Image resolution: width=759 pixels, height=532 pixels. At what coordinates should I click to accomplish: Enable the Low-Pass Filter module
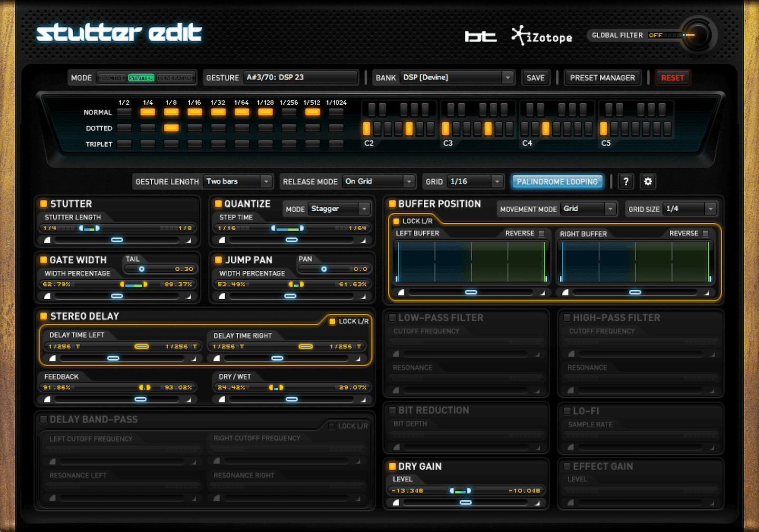(392, 318)
